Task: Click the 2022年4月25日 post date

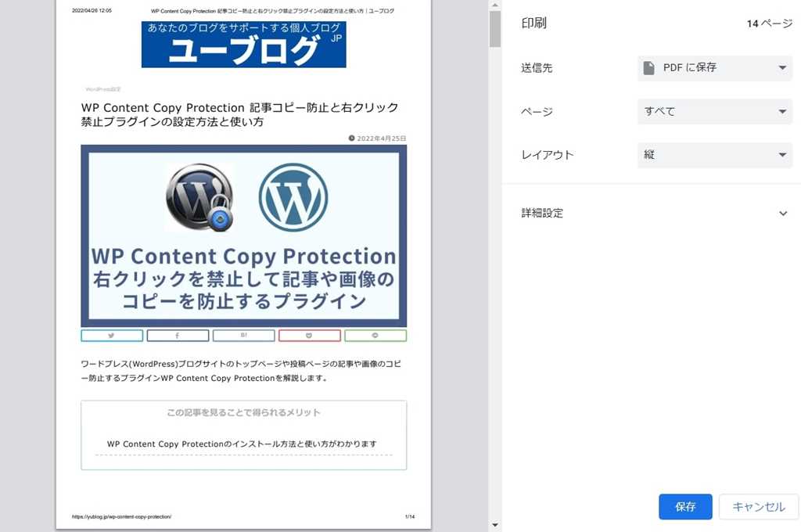Action: pos(378,138)
